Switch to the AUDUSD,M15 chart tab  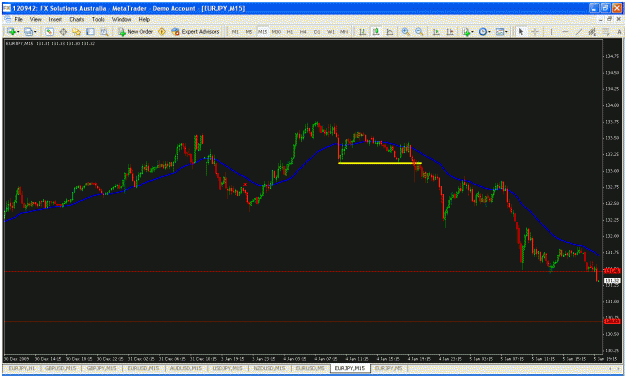[185, 368]
